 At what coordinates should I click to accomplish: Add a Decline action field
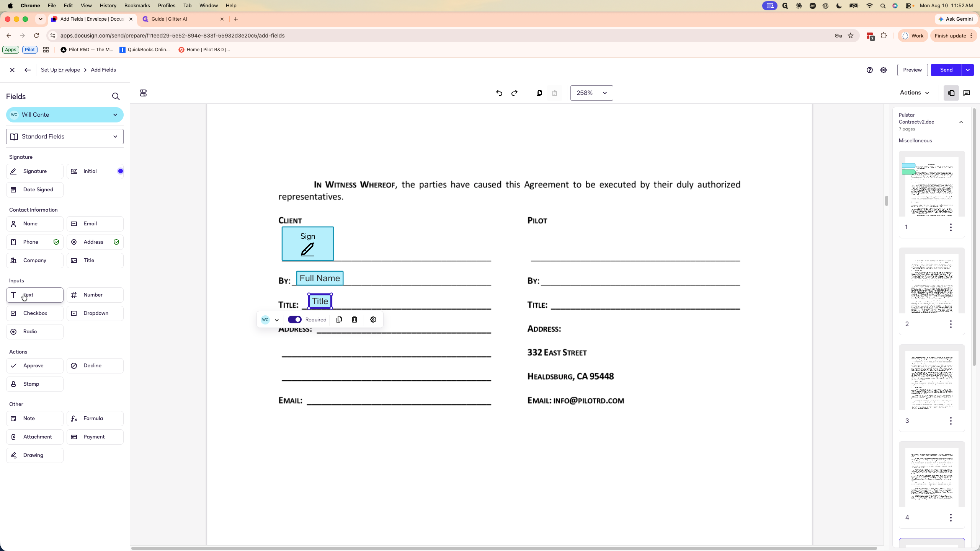tap(95, 366)
